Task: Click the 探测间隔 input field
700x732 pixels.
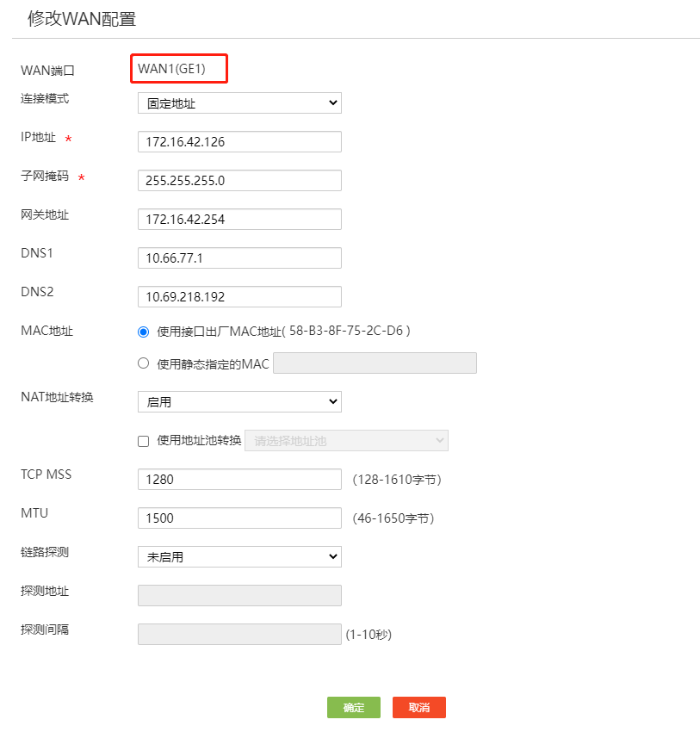Action: (239, 634)
